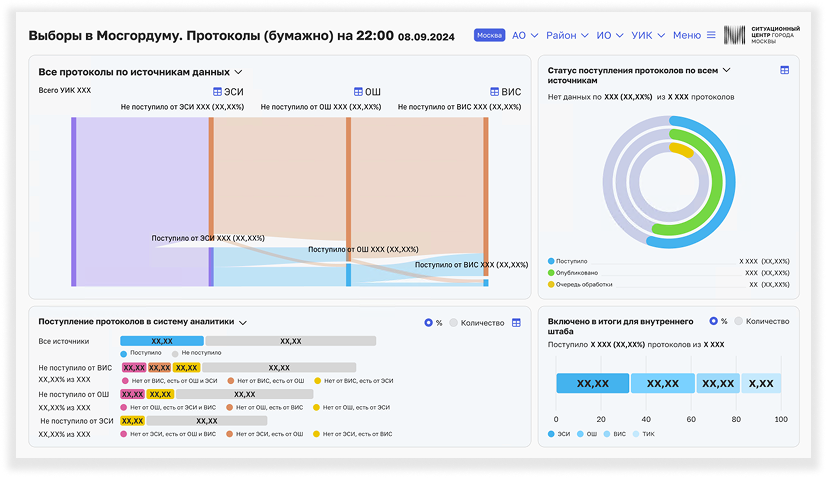Image resolution: width=827 pixels, height=478 pixels.
Task: Click the yellow inner ring arc of the donut
Action: 682,149
